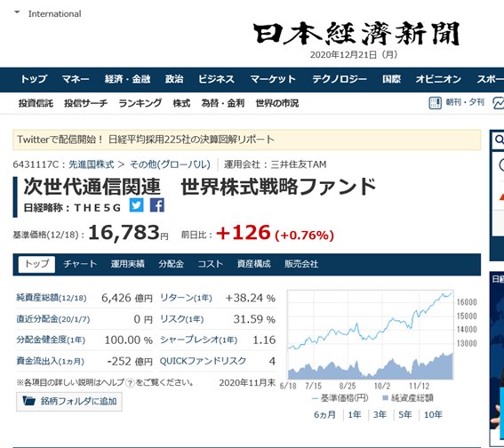Click the 資金流出入 label link

50,361
